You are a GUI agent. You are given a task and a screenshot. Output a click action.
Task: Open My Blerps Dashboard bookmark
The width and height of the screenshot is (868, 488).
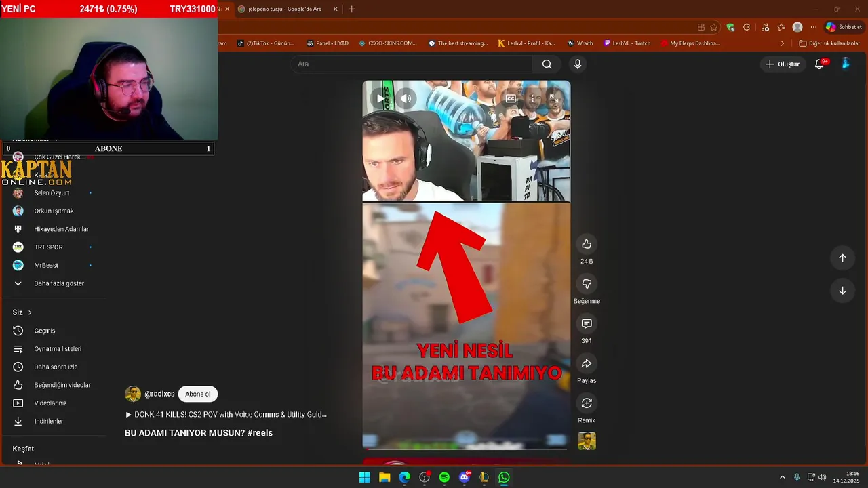(690, 43)
